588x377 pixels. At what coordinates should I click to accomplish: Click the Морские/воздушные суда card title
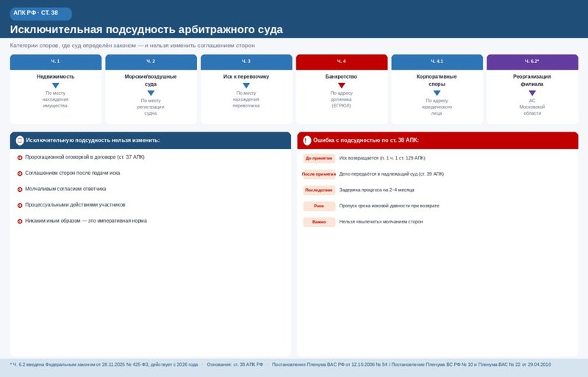click(x=151, y=80)
